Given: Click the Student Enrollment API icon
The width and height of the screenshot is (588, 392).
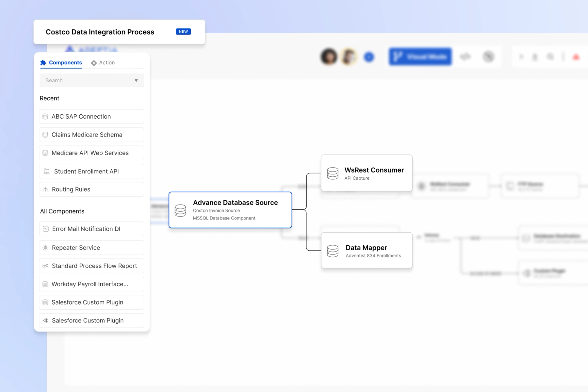Looking at the screenshot, I should (x=47, y=171).
